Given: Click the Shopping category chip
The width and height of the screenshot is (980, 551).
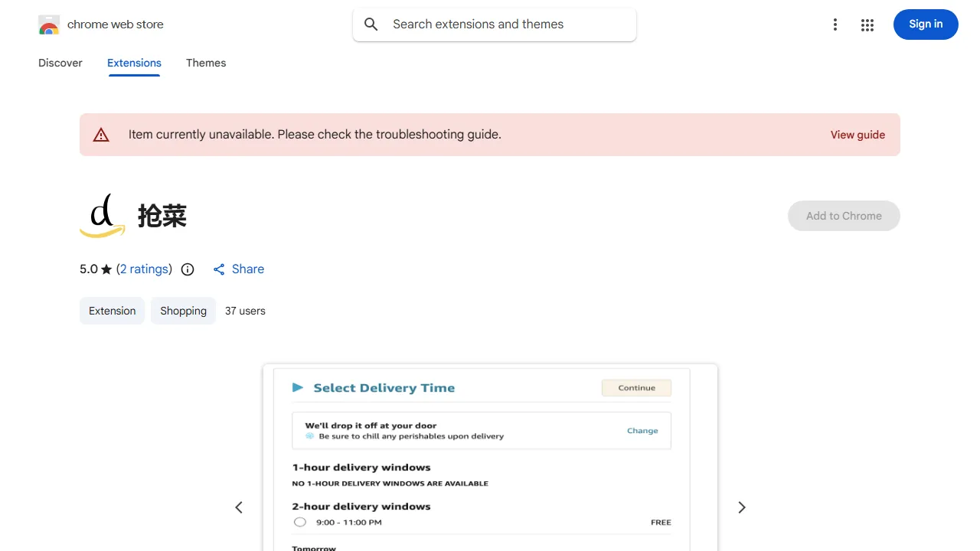Looking at the screenshot, I should [x=183, y=310].
